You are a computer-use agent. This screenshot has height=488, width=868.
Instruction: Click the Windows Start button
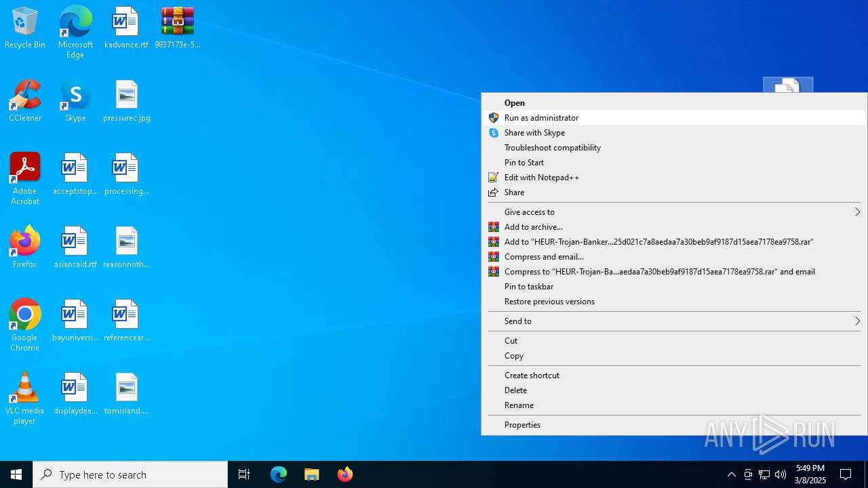click(x=16, y=474)
